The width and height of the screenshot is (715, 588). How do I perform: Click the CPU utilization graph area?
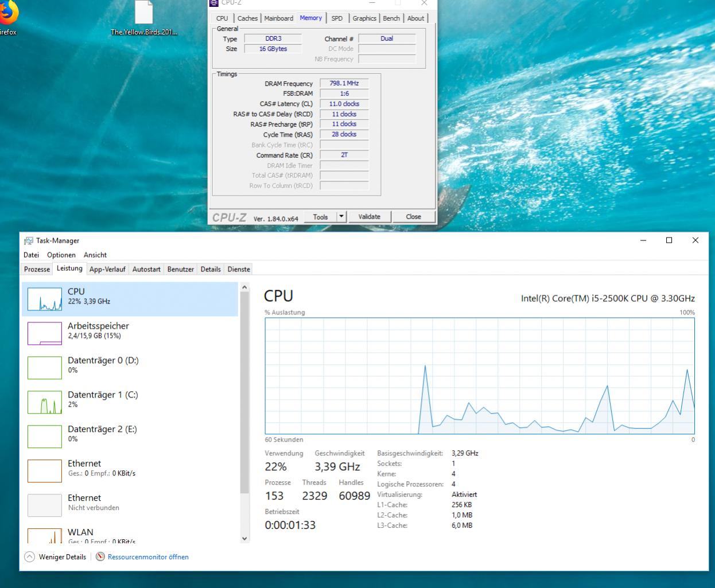point(480,376)
